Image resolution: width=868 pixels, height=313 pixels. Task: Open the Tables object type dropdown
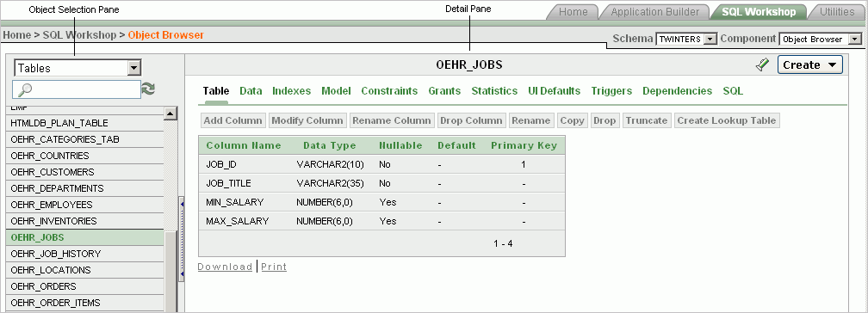77,68
